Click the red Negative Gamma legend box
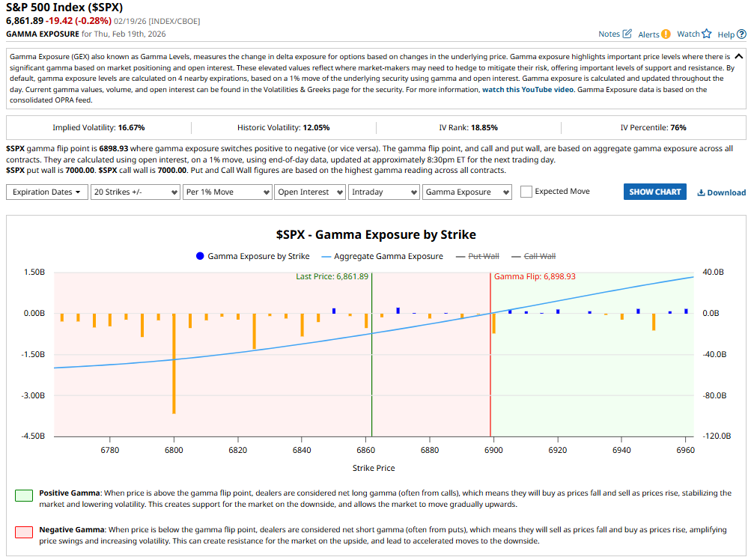Screen dimensions: 754x560 coord(24,531)
